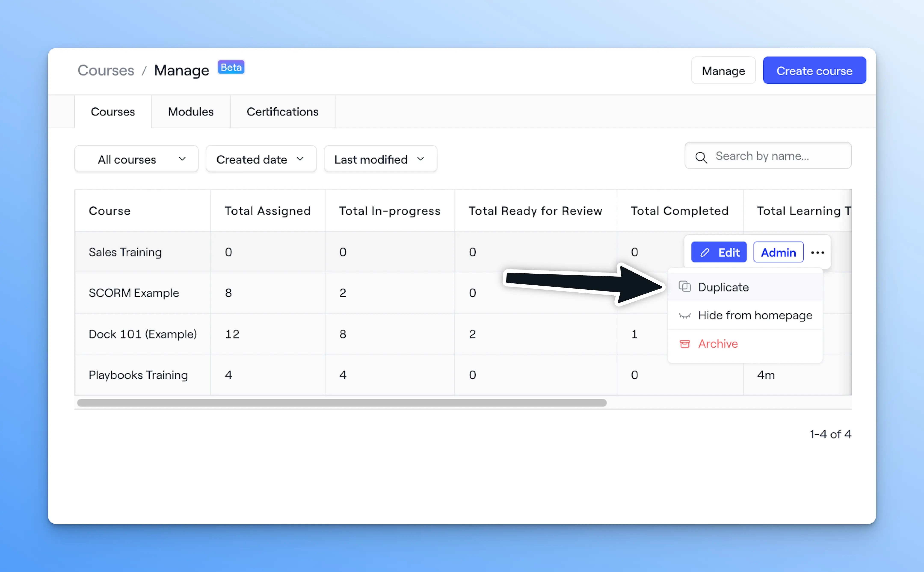Click the Total Assigned column header
The height and width of the screenshot is (572, 924).
[x=268, y=211]
